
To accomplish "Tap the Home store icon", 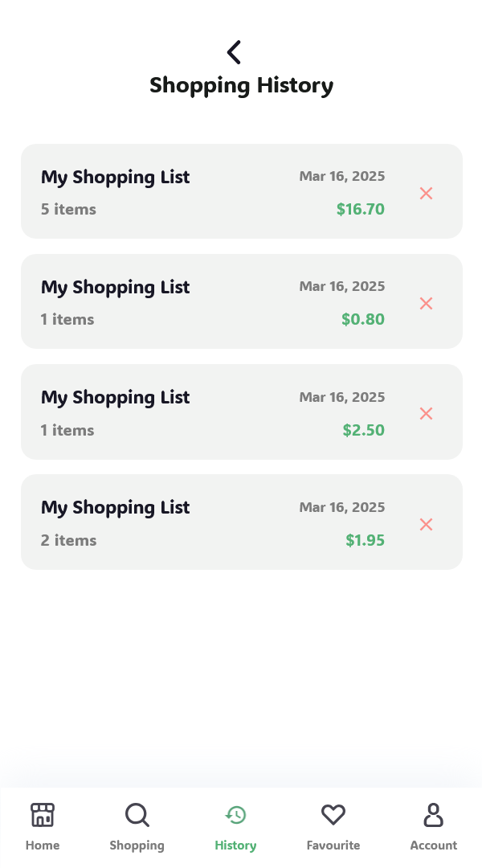I will pyautogui.click(x=43, y=815).
